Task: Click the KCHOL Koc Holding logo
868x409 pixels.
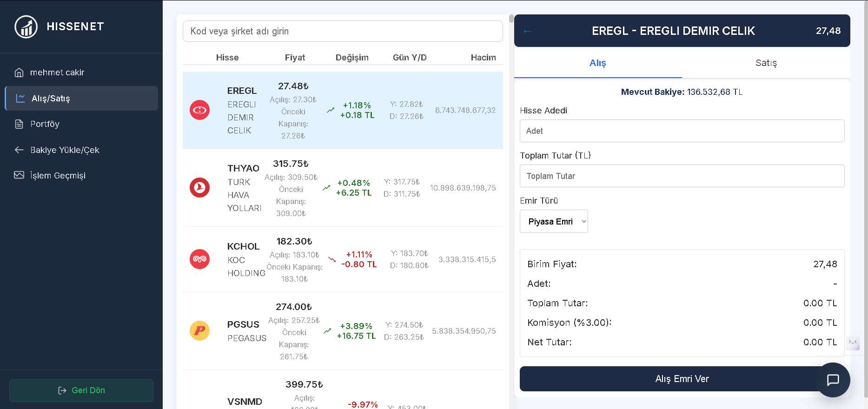Action: click(x=199, y=259)
